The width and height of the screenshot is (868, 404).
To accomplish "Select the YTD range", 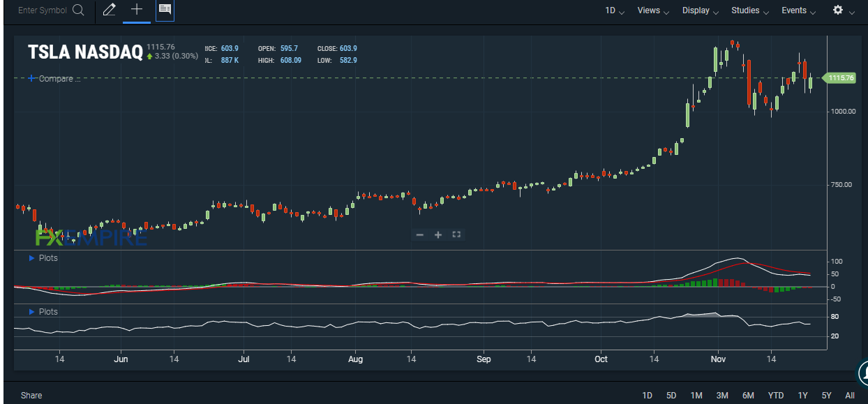I will [776, 396].
